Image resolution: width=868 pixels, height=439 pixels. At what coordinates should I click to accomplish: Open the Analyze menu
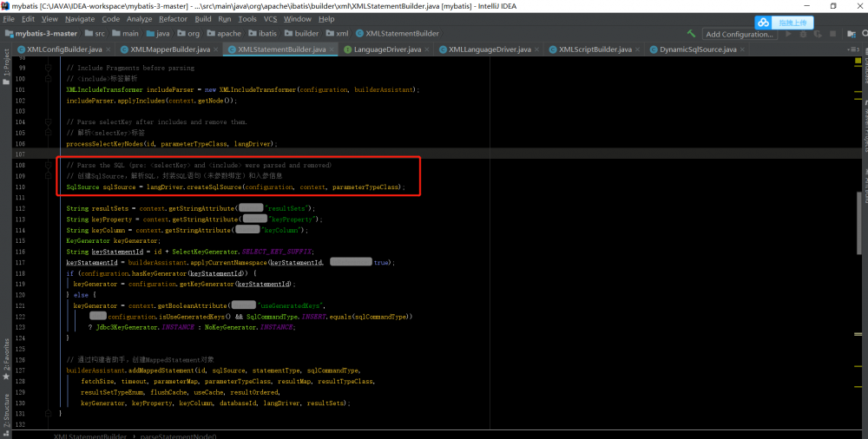[x=139, y=19]
